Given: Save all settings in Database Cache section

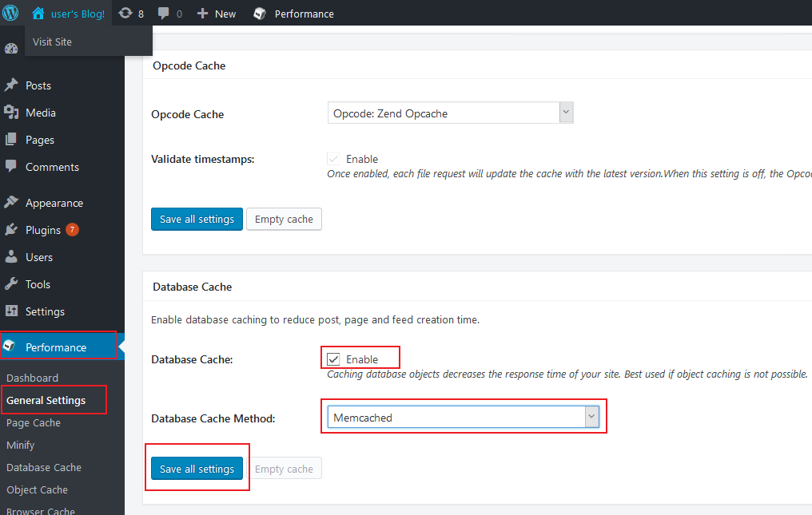Looking at the screenshot, I should click(197, 469).
